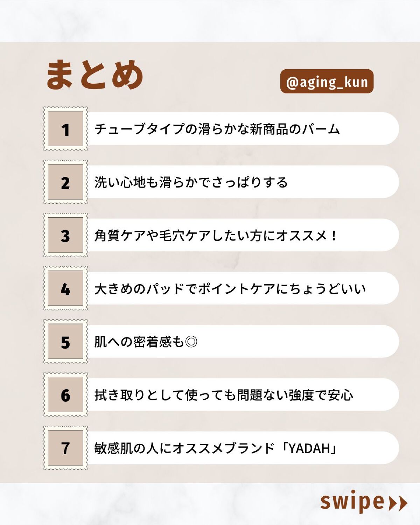Select the 肌への密着感も text

point(139,342)
